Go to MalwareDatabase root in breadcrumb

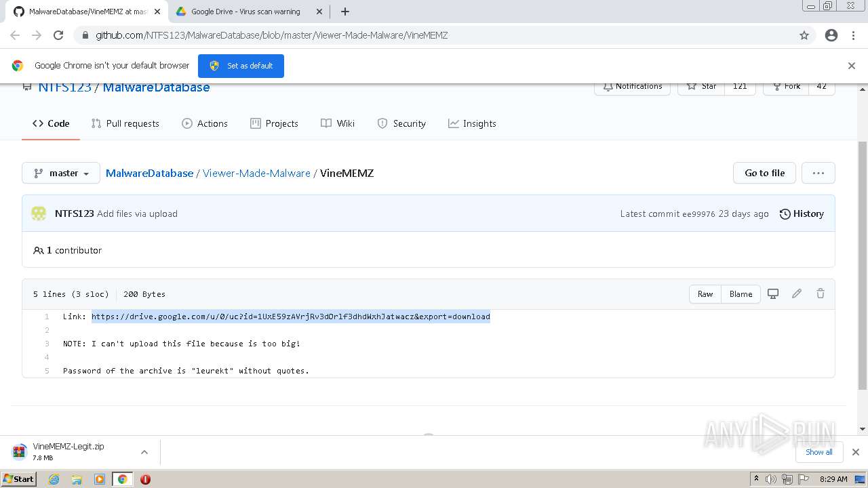point(149,173)
